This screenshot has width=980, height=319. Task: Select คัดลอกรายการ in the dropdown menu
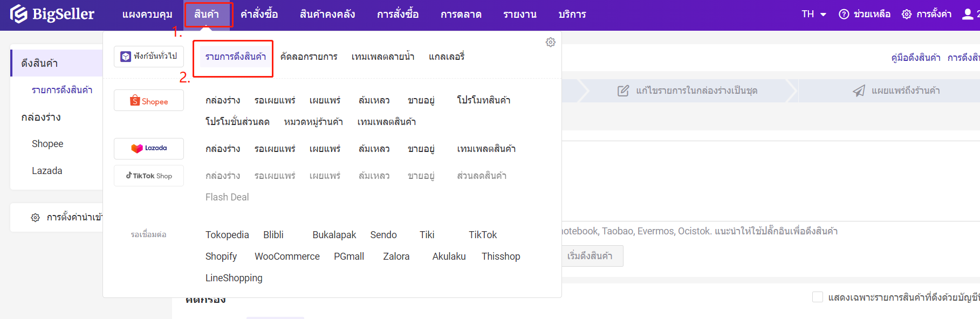tap(309, 57)
